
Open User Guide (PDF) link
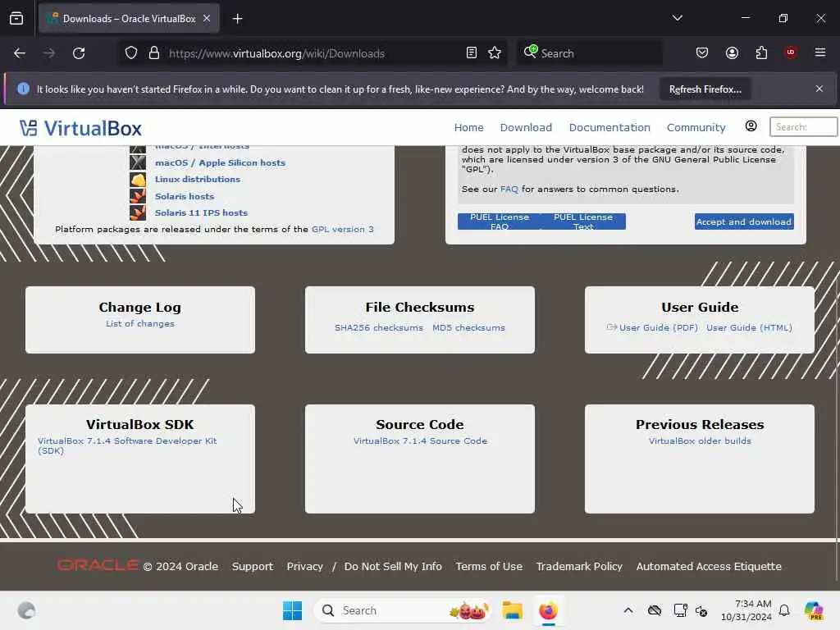tap(659, 327)
